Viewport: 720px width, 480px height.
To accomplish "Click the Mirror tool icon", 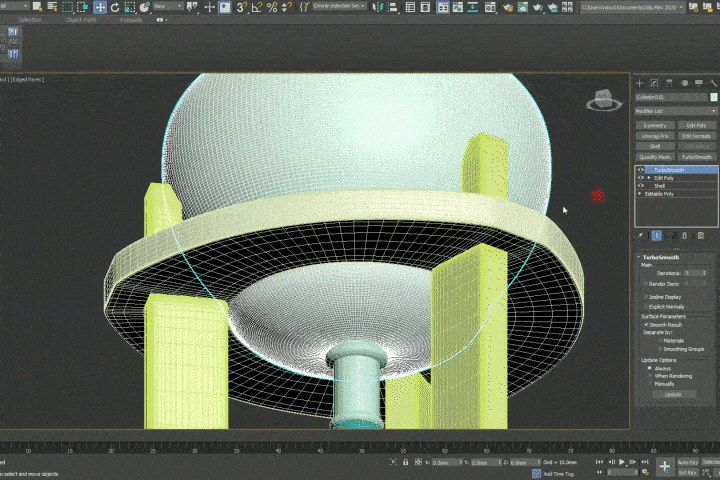I will (377, 7).
